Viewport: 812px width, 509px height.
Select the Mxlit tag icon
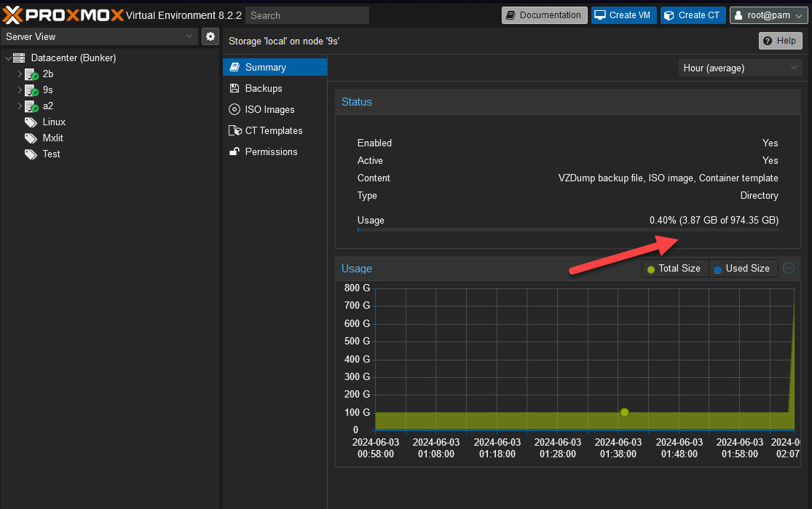click(31, 138)
